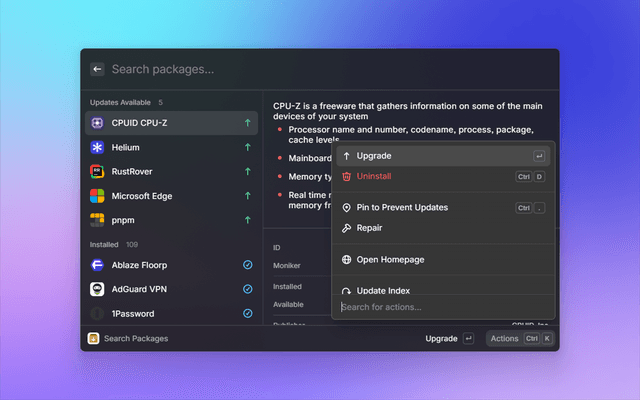Click the Pin location icon

[346, 207]
